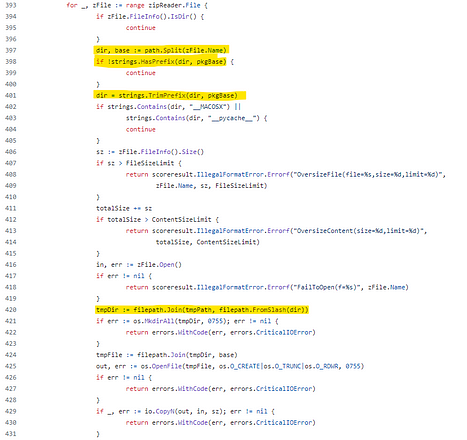Screen dimensions: 467x440
Task: Click the 'continue' statement on line 399
Action: point(141,73)
